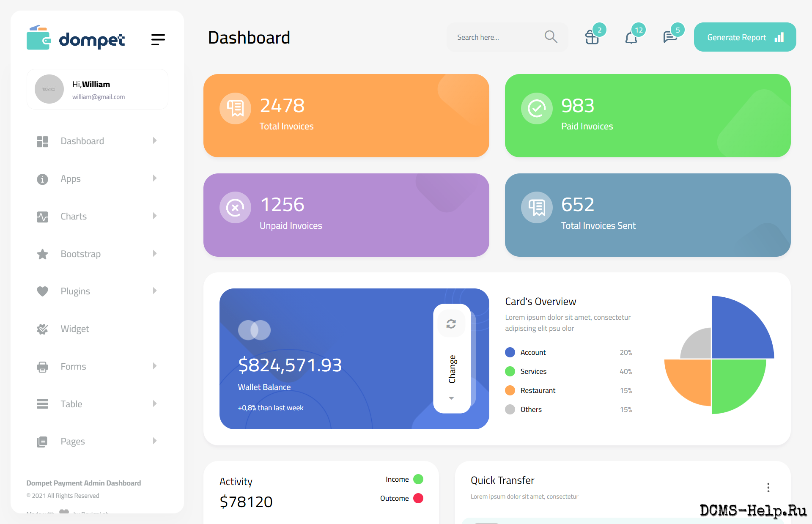Select the Dashboard grid icon in sidebar
Screen dimensions: 812x524
tap(42, 141)
